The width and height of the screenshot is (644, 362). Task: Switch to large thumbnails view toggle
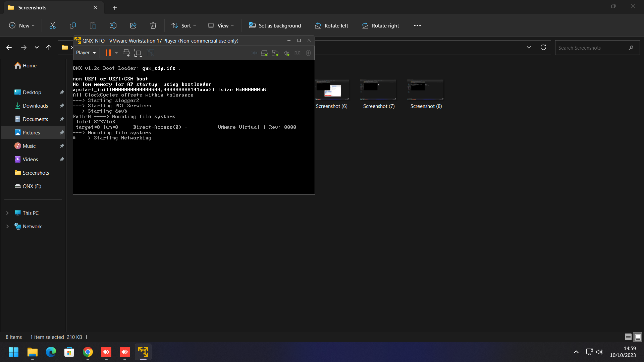point(638,337)
